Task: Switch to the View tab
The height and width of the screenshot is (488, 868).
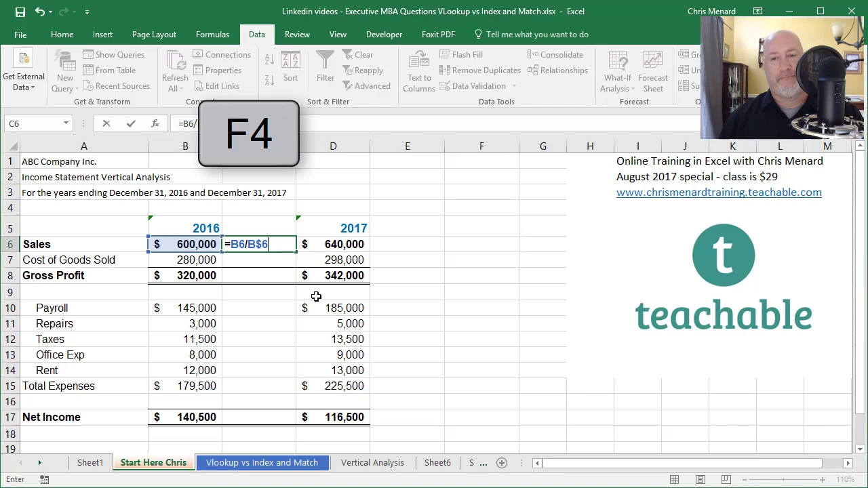Action: (x=338, y=35)
